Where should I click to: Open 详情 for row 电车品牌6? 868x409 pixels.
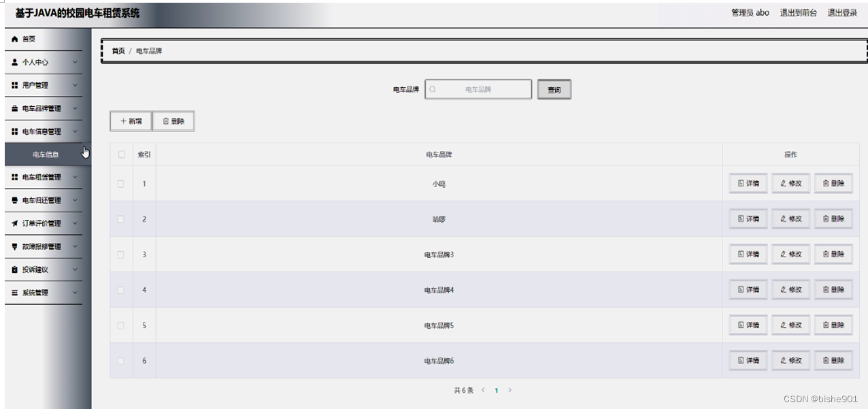(x=748, y=360)
